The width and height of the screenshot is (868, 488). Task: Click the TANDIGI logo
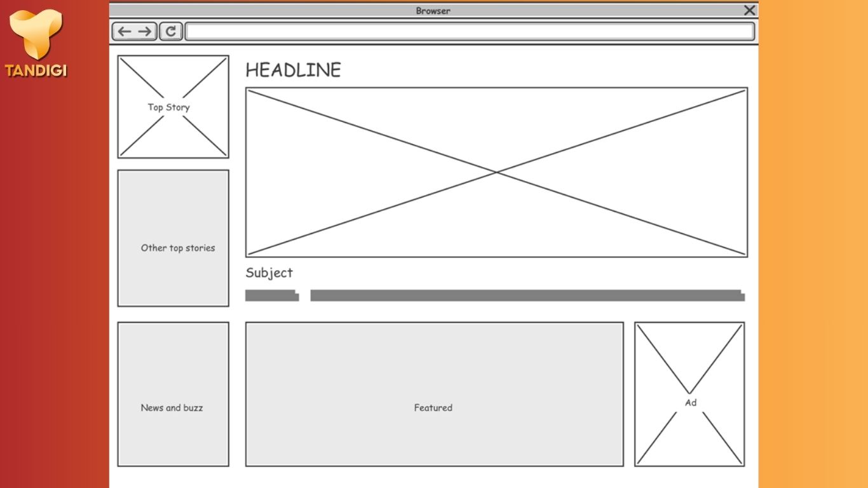pos(36,44)
